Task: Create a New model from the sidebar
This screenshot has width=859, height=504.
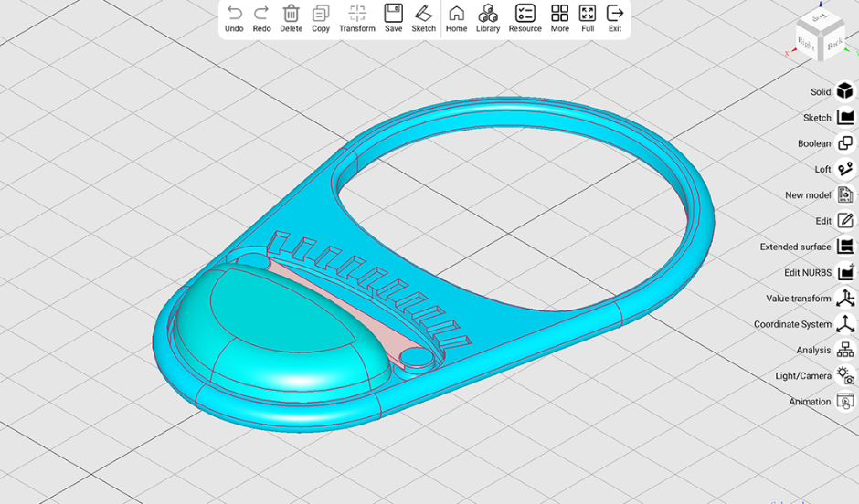Action: click(845, 194)
